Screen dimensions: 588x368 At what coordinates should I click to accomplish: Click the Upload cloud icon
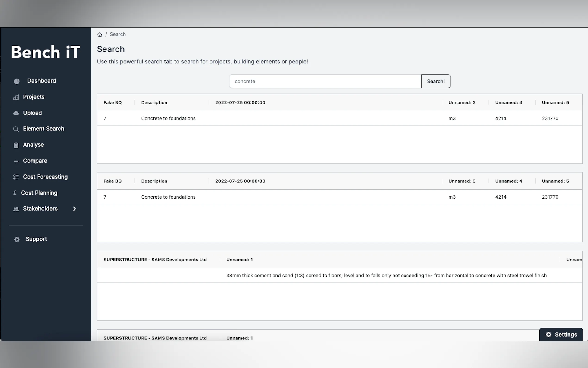[x=16, y=113]
